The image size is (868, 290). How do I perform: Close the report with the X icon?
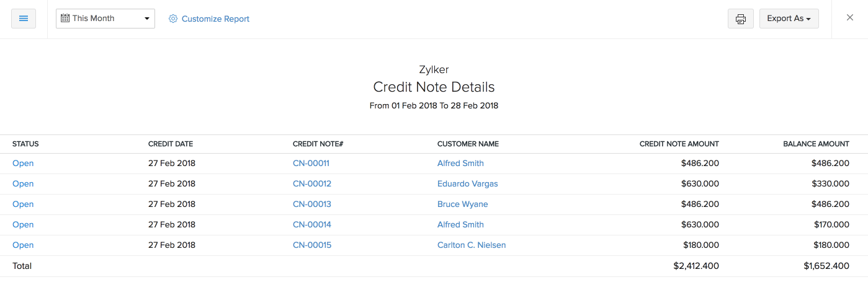(850, 18)
